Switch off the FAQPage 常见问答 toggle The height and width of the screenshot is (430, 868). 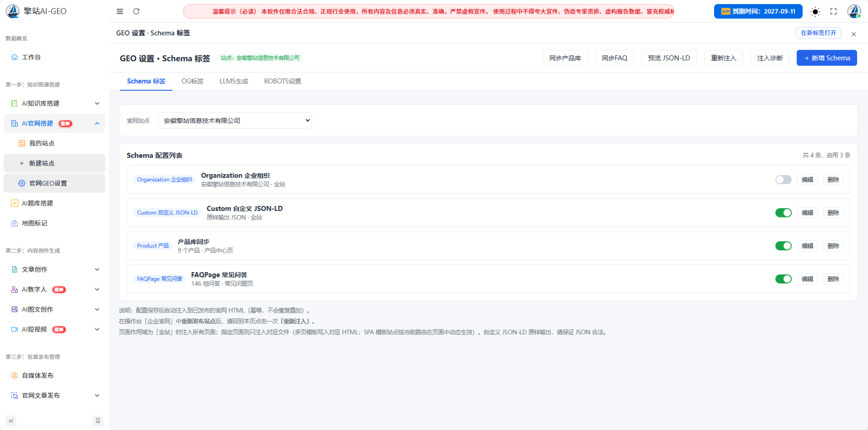[783, 279]
